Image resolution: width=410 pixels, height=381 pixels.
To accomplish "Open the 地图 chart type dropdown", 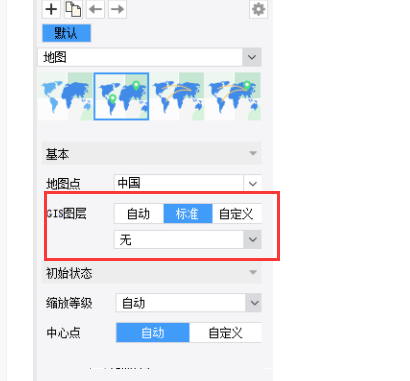I will pos(149,57).
